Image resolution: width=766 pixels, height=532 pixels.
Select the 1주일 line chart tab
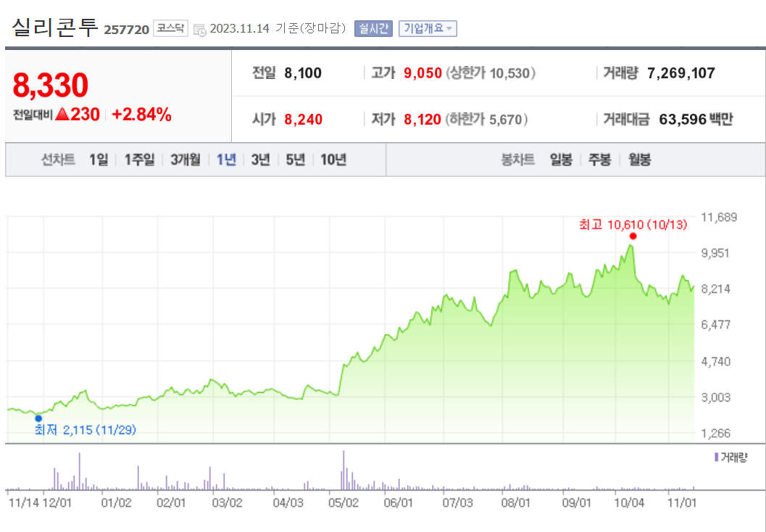139,159
